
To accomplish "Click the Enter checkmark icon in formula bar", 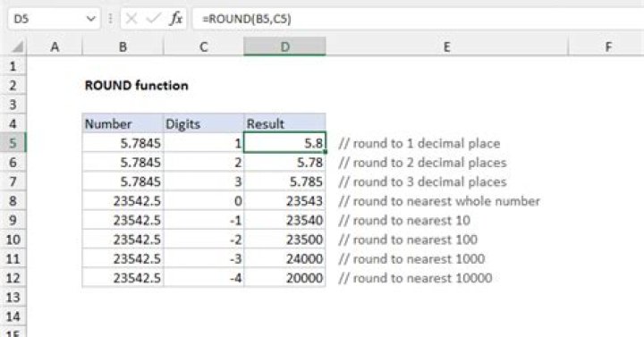I will [154, 19].
